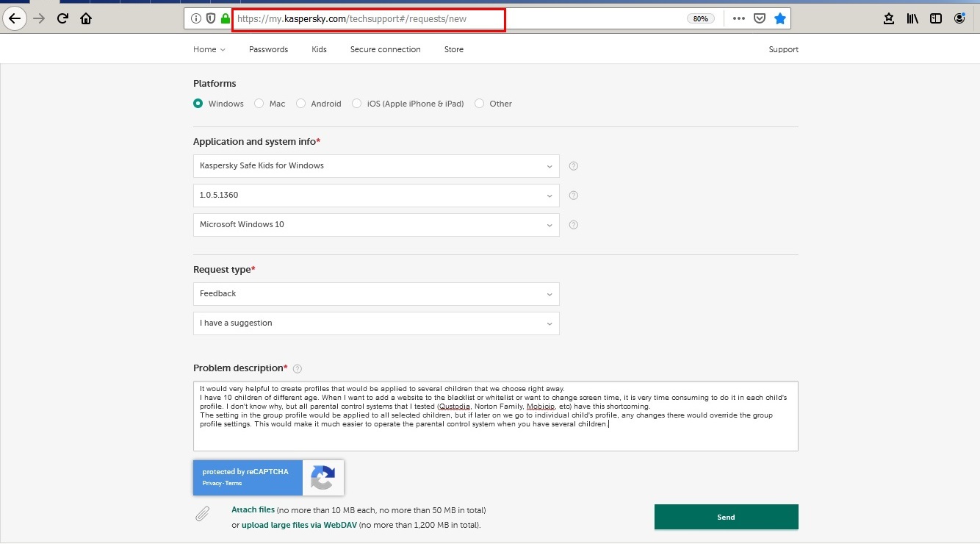Click the Save to Pocket icon
980x544 pixels.
(760, 18)
